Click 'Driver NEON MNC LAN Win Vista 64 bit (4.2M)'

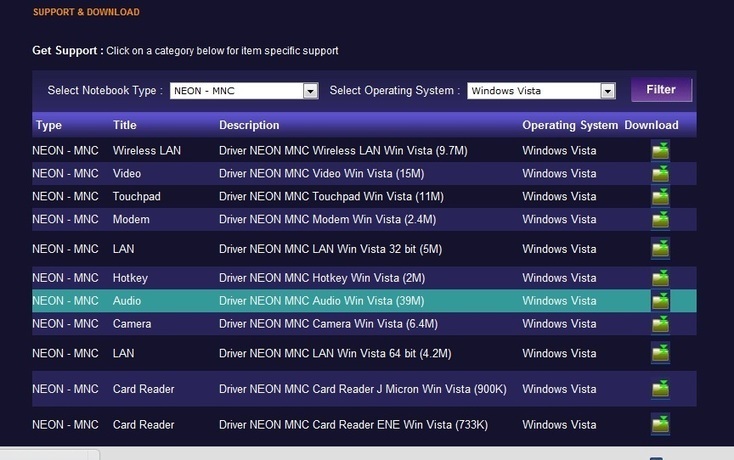[x=335, y=353]
